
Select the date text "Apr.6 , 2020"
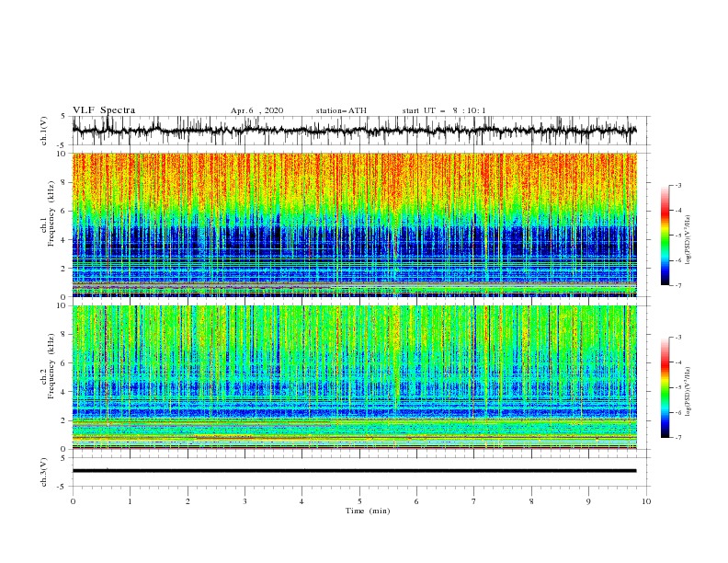click(x=256, y=110)
